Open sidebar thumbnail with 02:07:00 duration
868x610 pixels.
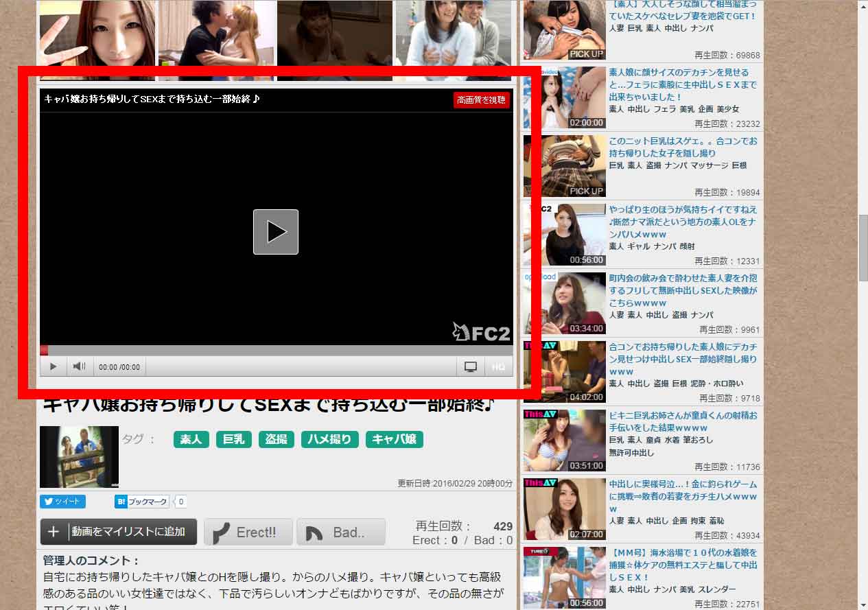click(x=564, y=508)
